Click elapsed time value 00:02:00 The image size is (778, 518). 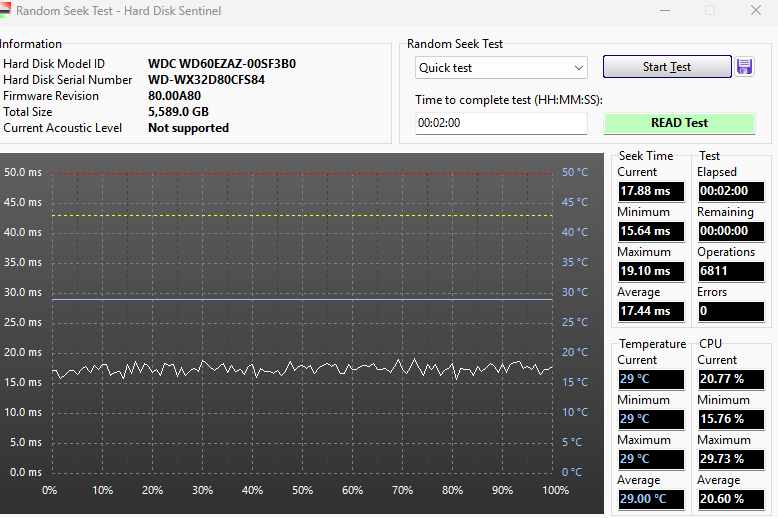(x=731, y=191)
